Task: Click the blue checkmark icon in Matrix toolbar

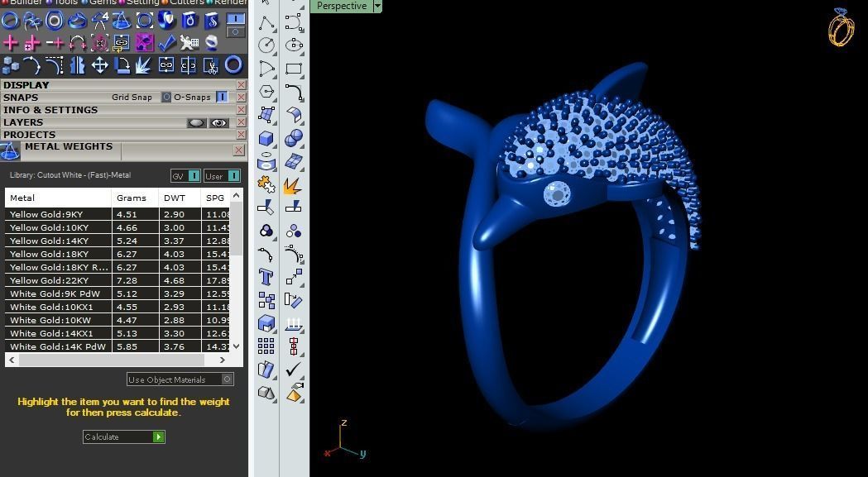Action: tap(166, 43)
